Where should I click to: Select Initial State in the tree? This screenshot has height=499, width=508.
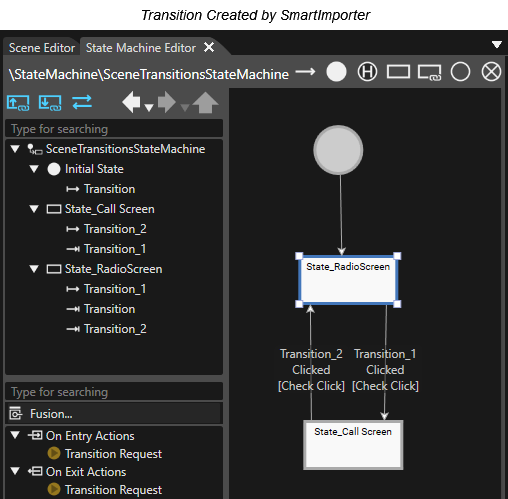point(94,169)
